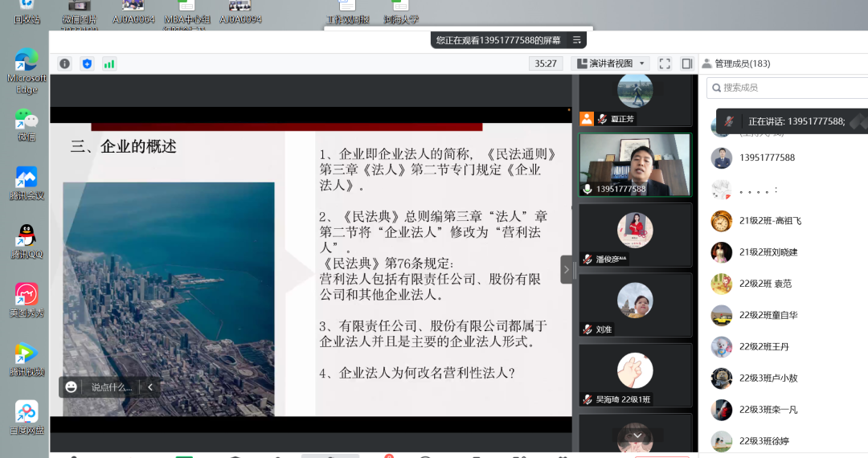Enter full screen mode via expand icon

[665, 63]
